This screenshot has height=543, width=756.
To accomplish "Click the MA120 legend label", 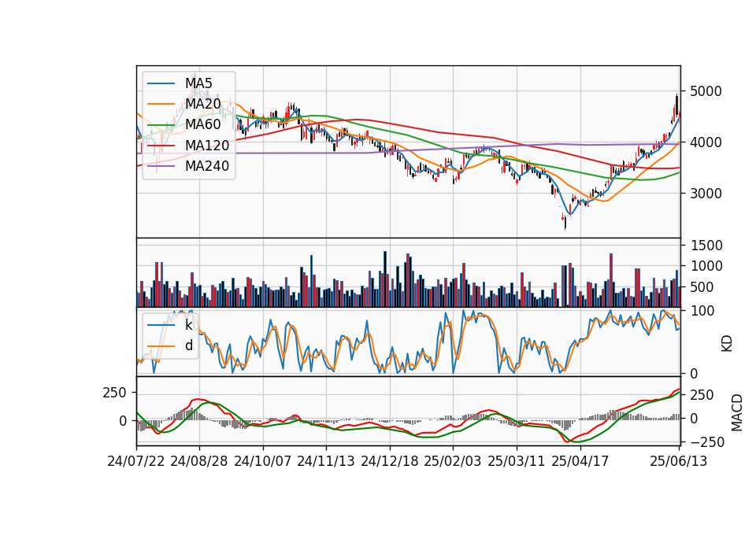I will pos(207,145).
